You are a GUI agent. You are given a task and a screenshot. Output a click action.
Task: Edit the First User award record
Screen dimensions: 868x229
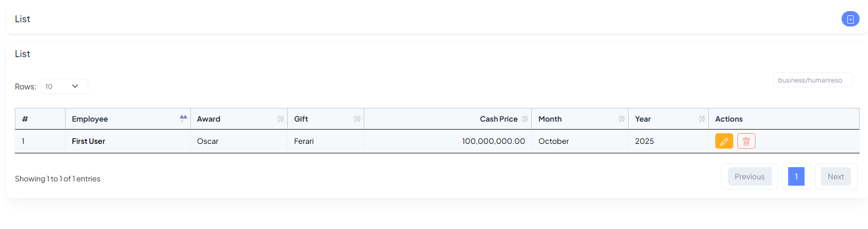coord(724,141)
